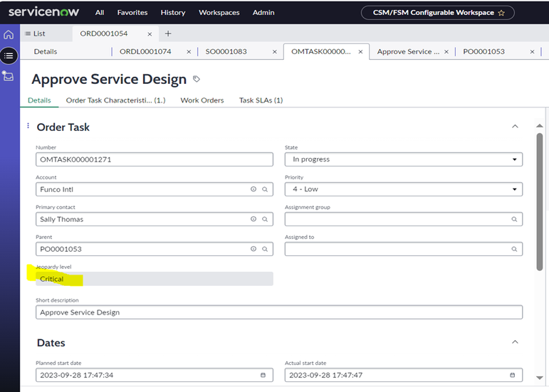Close the ORD0001054 tab
Screen dimensions: 549x392
[150, 34]
